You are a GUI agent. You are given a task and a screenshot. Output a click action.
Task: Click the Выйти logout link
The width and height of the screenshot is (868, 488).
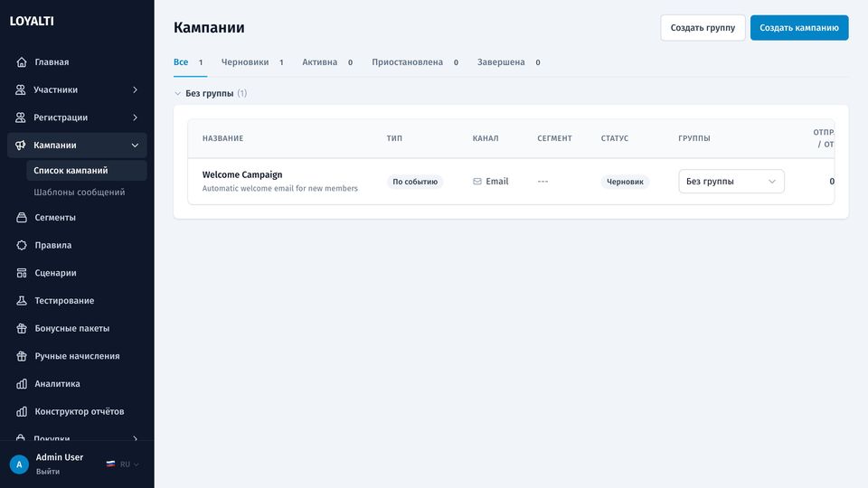click(48, 472)
